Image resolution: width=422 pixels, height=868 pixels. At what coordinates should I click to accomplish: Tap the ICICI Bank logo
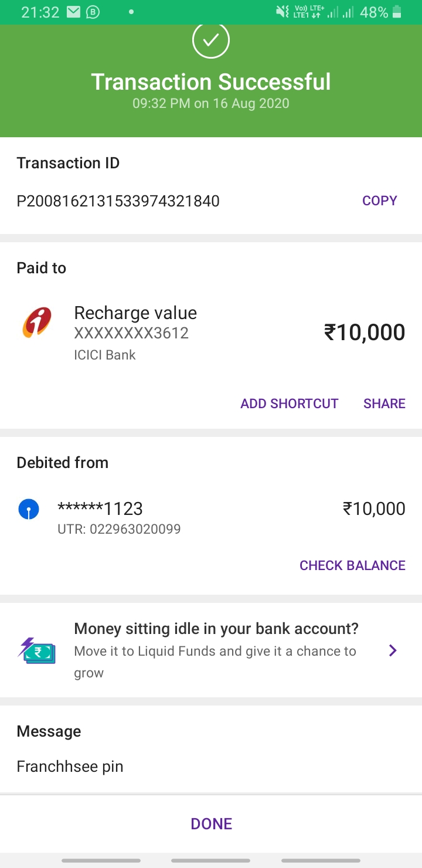(36, 323)
